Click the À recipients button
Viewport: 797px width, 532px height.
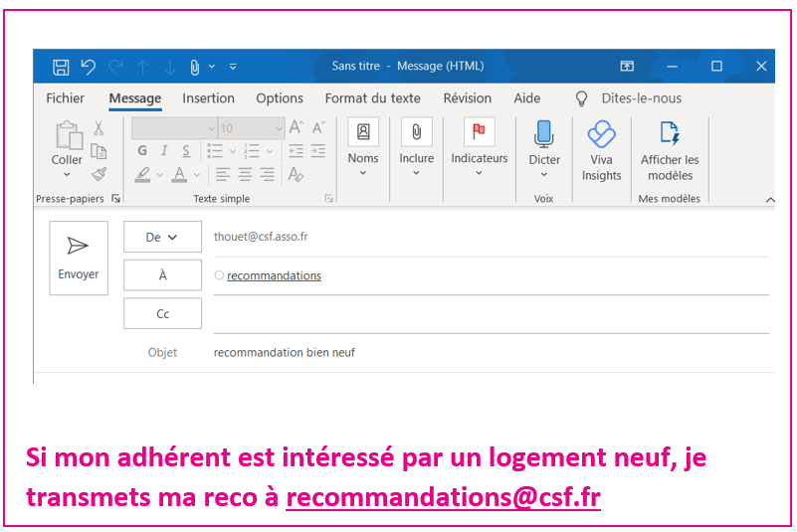[x=162, y=275]
